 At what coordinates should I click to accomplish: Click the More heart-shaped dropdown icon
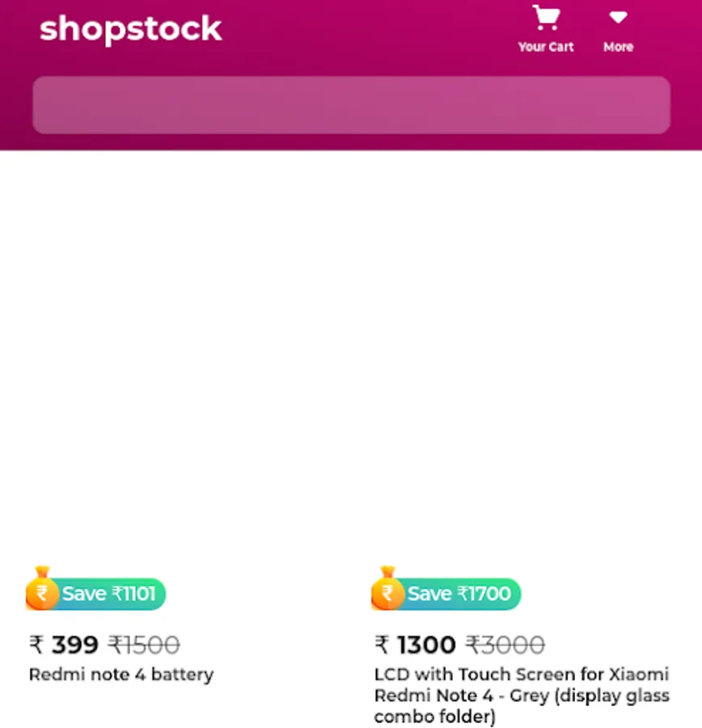click(618, 17)
